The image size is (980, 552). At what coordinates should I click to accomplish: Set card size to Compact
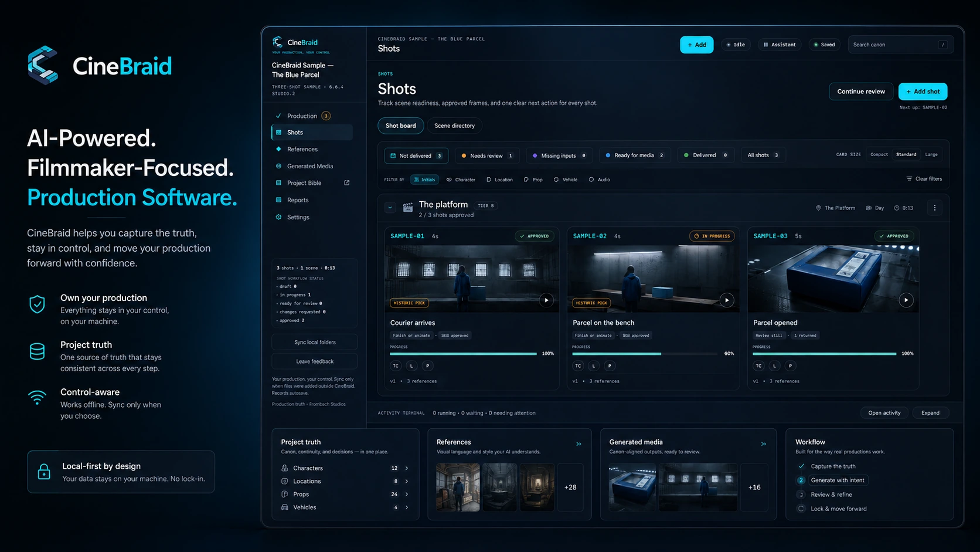[x=879, y=155]
